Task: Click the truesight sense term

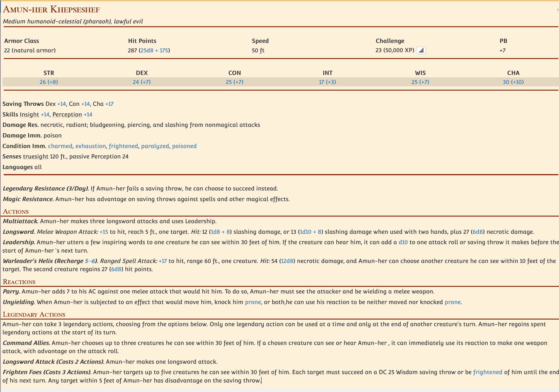Action: [36, 157]
